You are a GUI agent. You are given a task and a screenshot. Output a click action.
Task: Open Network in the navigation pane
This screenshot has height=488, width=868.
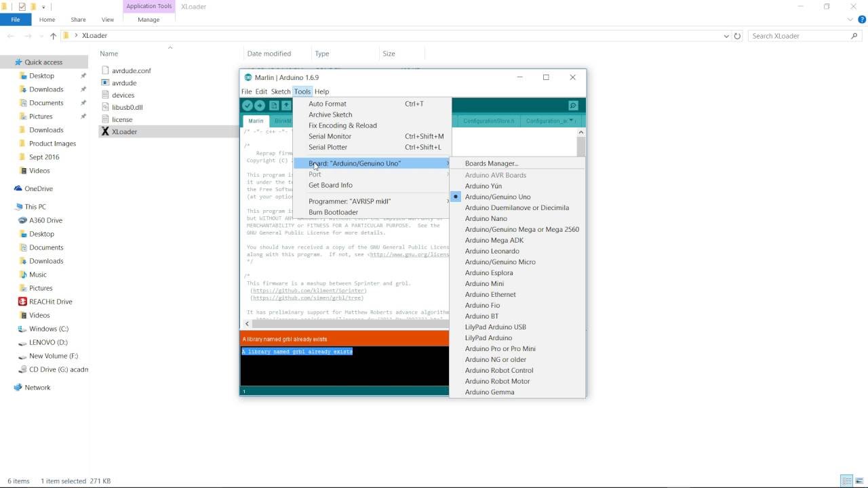coord(37,388)
